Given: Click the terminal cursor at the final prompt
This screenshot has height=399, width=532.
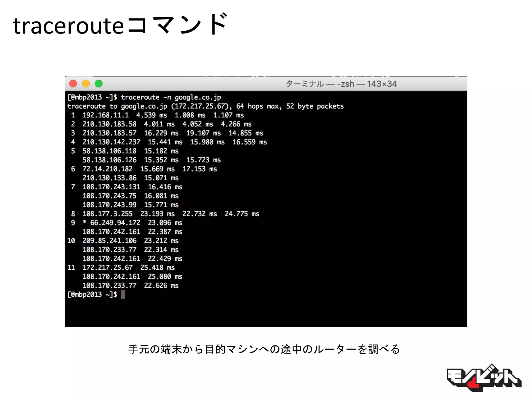Looking at the screenshot, I should point(123,294).
